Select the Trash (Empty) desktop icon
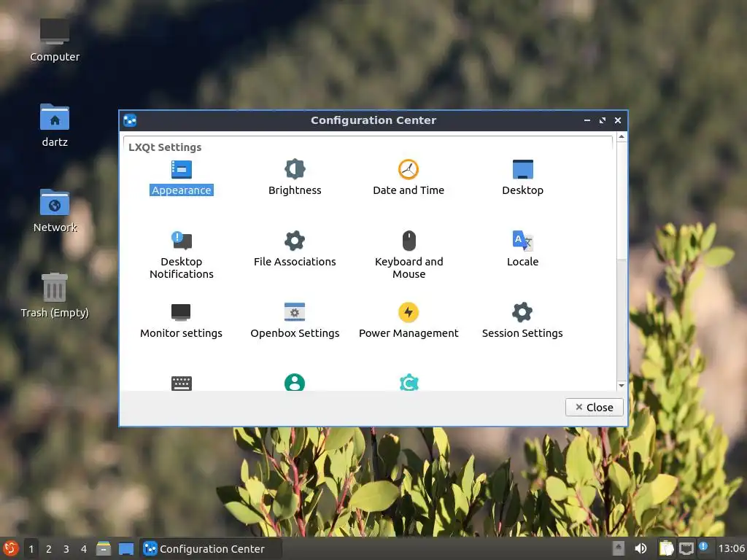 tap(54, 287)
